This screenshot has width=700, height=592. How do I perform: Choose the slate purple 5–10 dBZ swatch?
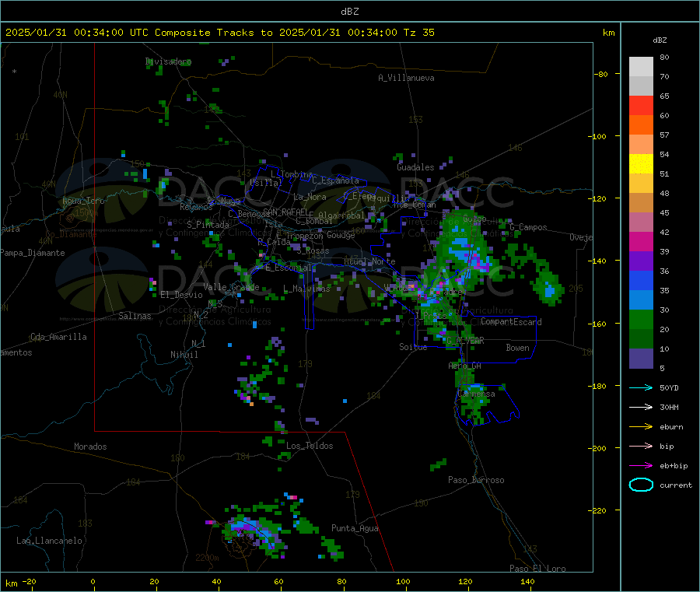[x=641, y=359]
